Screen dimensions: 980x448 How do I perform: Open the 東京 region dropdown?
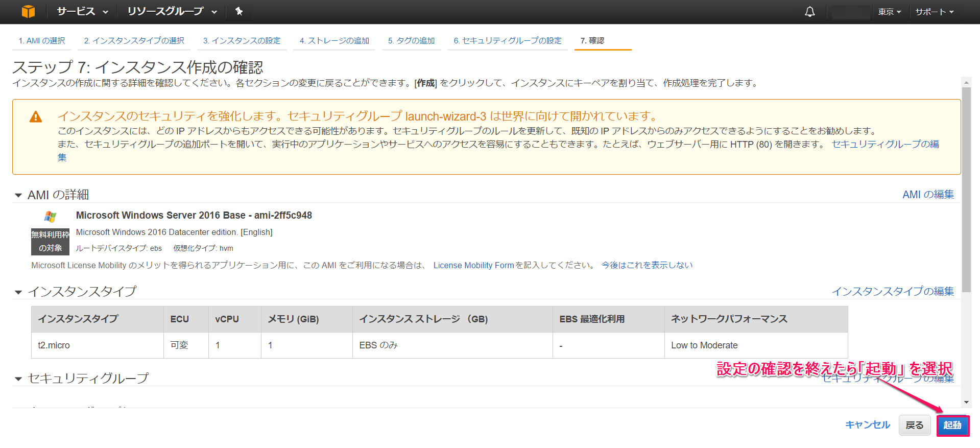click(x=890, y=12)
